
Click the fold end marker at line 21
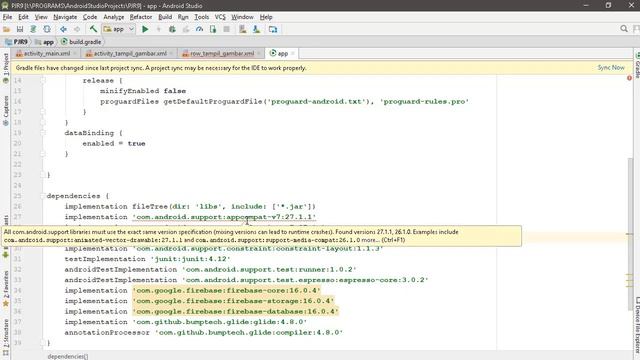[x=43, y=154]
